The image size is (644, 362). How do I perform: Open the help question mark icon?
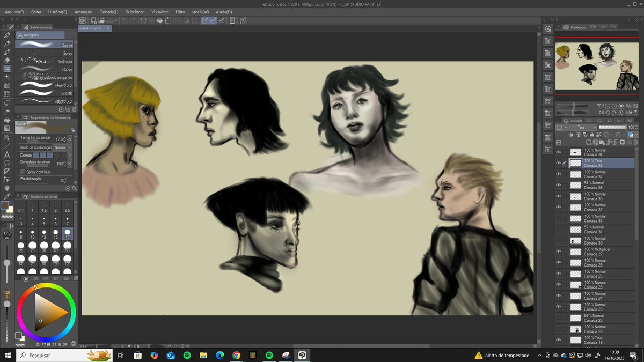coord(243,20)
